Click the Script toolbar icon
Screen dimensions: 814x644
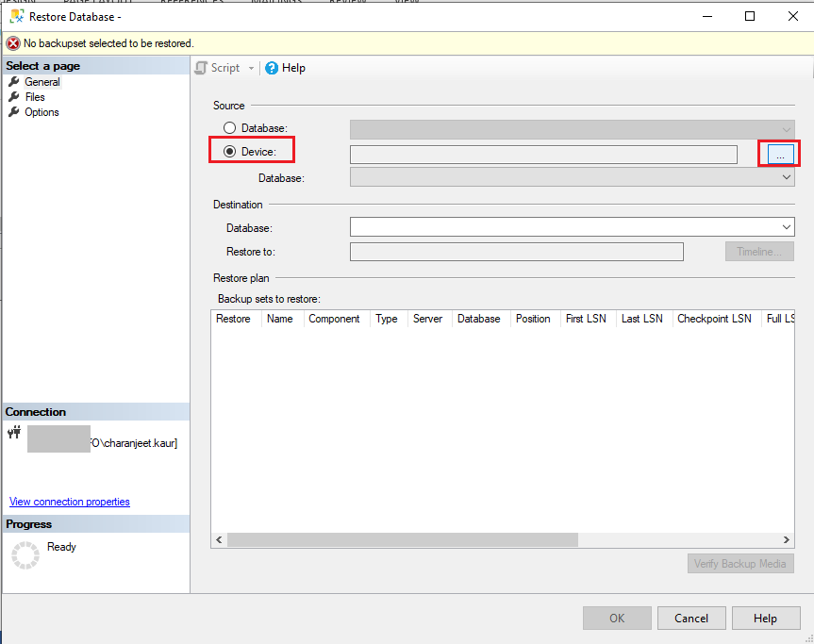(200, 67)
